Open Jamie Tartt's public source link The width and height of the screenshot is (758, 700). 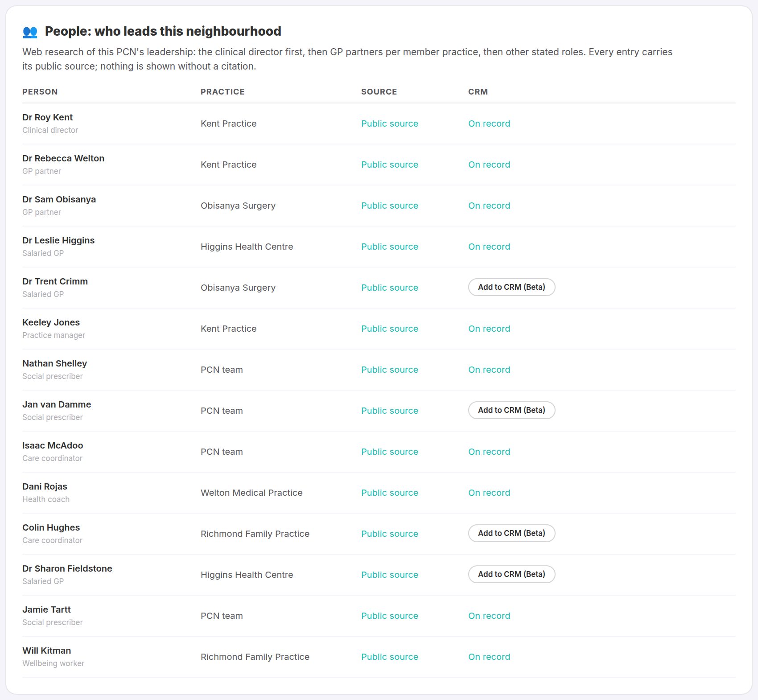[x=390, y=616]
